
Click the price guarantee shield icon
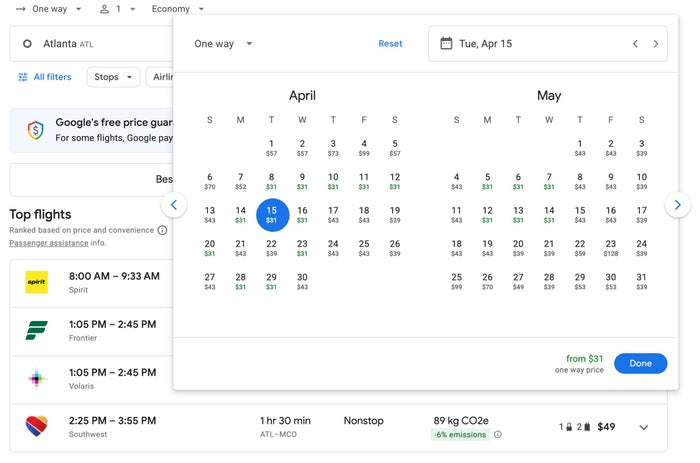36,130
